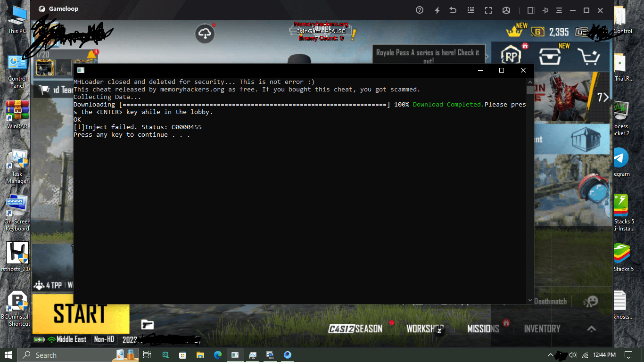Open This PC desktop icon
The height and width of the screenshot is (362, 644).
17,19
